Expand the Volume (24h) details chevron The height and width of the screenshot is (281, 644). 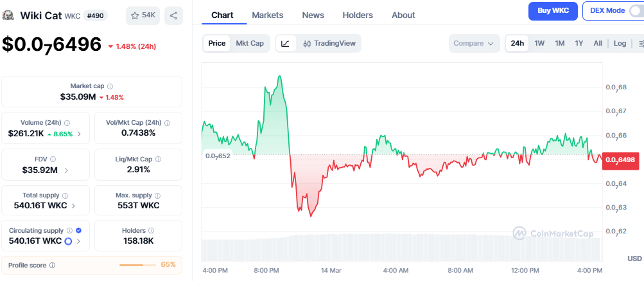79,134
